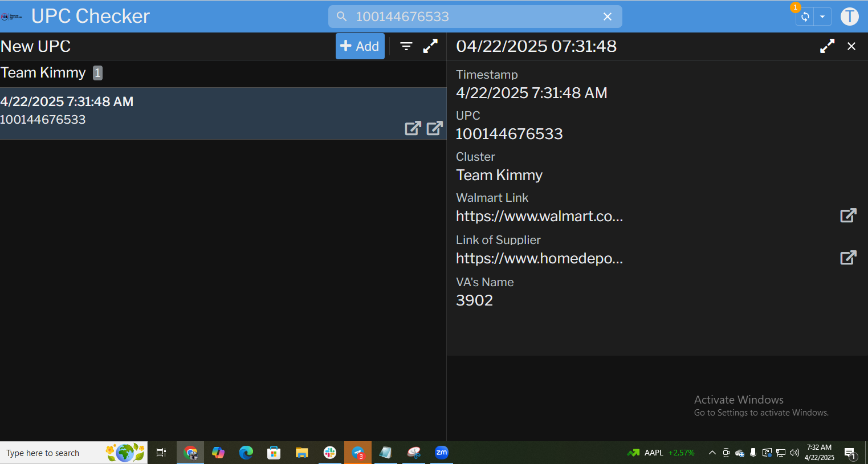Expand the New UPC list panel
The width and height of the screenshot is (868, 464).
[430, 46]
